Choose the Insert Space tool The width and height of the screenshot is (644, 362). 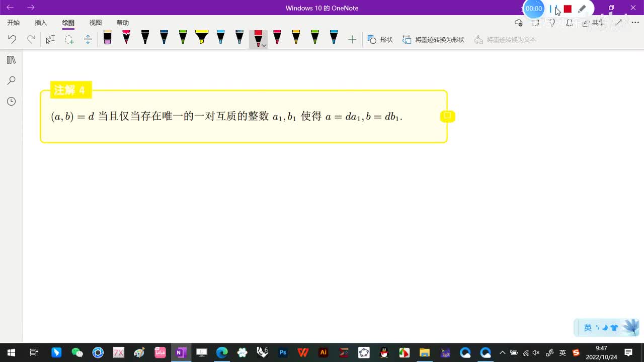pyautogui.click(x=88, y=39)
